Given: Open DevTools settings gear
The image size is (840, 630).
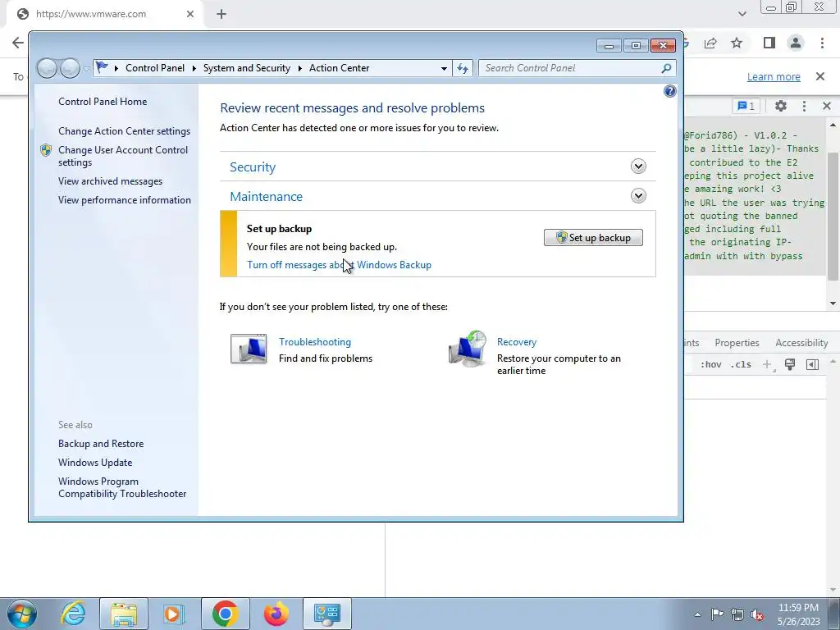Looking at the screenshot, I should [781, 106].
